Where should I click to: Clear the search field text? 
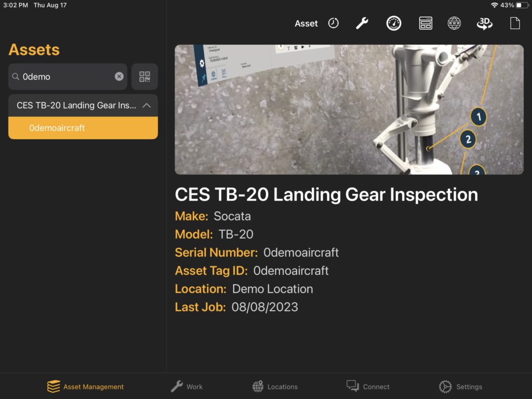[119, 77]
